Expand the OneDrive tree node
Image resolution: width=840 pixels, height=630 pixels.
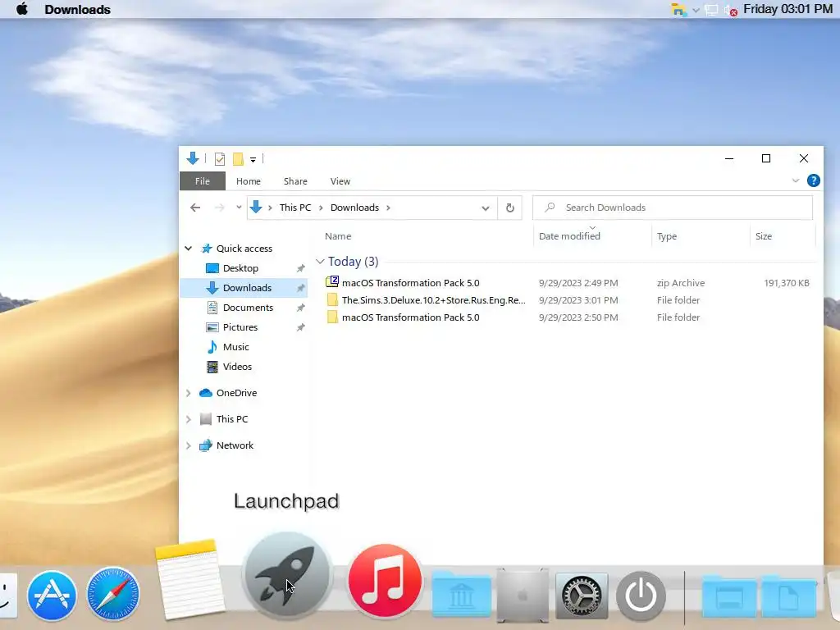point(189,393)
